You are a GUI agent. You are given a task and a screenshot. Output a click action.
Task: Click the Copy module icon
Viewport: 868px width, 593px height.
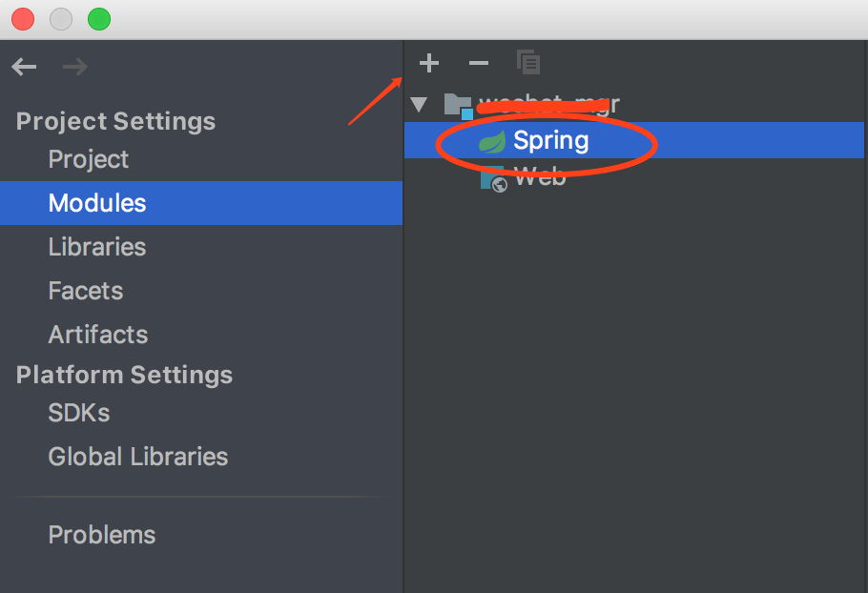pos(527,62)
